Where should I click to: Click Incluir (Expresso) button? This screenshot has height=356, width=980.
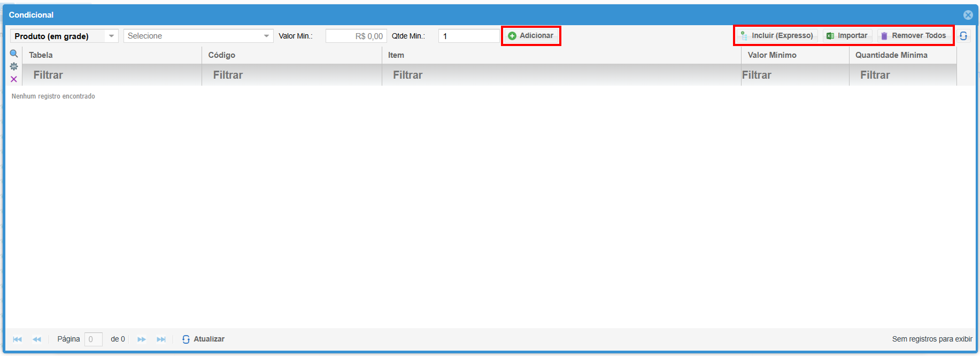(777, 36)
